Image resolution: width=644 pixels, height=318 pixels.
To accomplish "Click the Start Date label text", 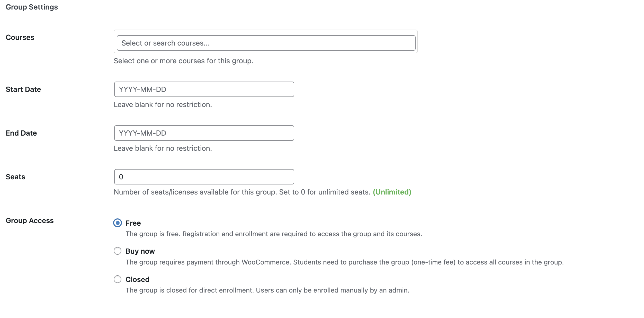I will pos(23,89).
